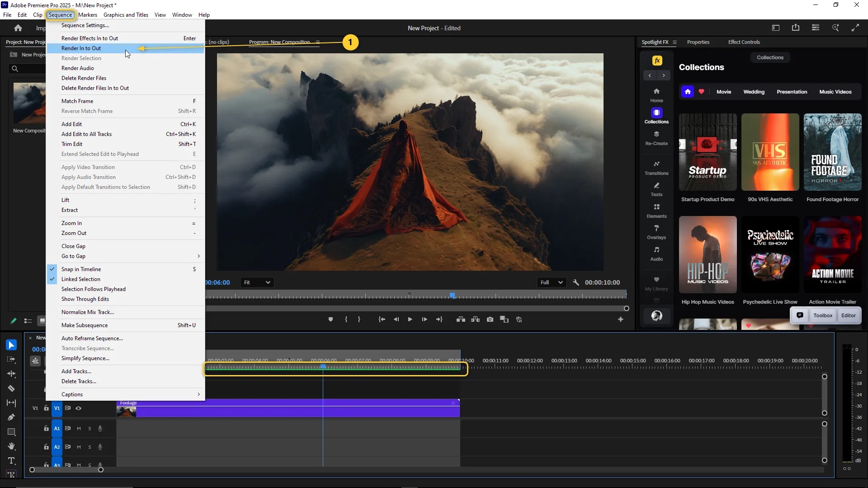Image resolution: width=868 pixels, height=488 pixels.
Task: Switch to Properties tab
Action: [x=698, y=42]
